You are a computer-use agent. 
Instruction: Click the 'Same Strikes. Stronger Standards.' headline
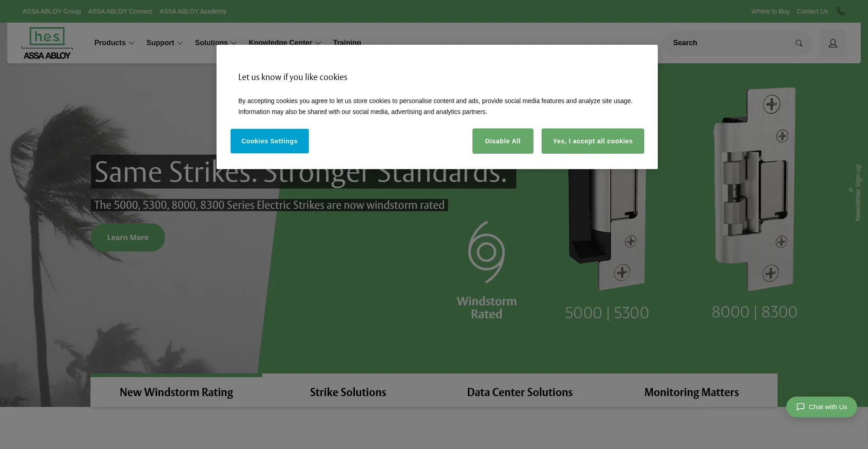pyautogui.click(x=303, y=172)
